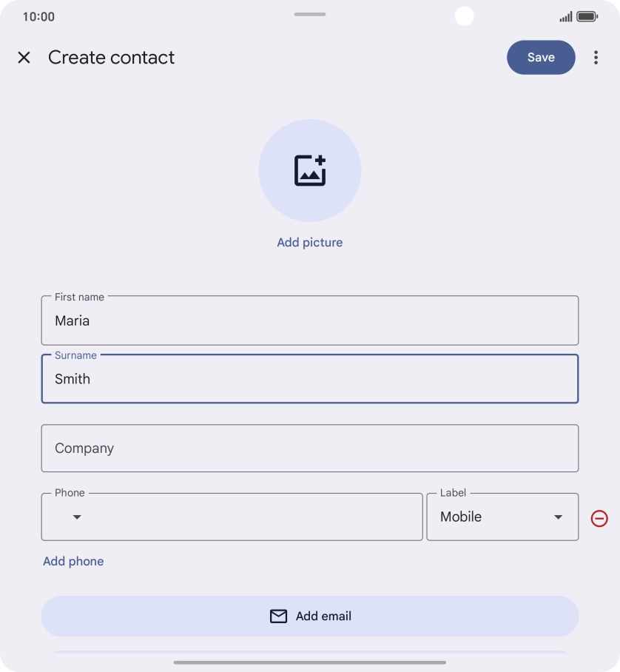620x672 pixels.
Task: Click the envelope icon on Add email
Action: tap(278, 616)
